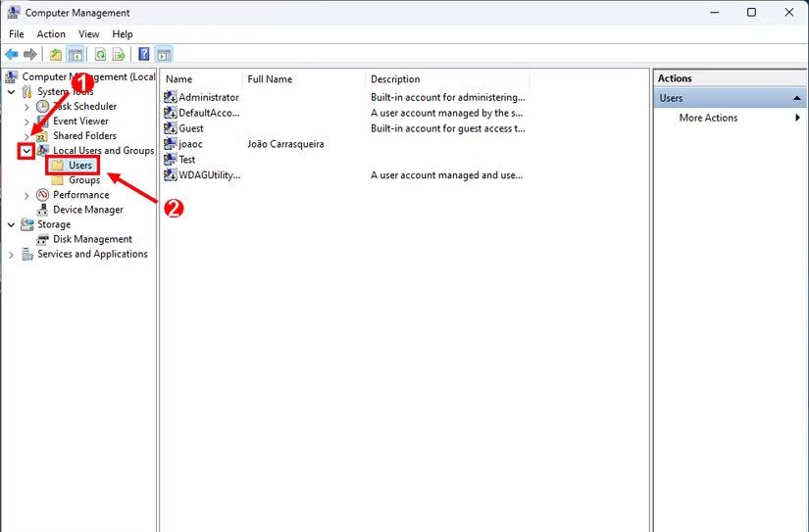Minimize the Computer Management window
The height and width of the screenshot is (532, 809).
click(x=715, y=12)
